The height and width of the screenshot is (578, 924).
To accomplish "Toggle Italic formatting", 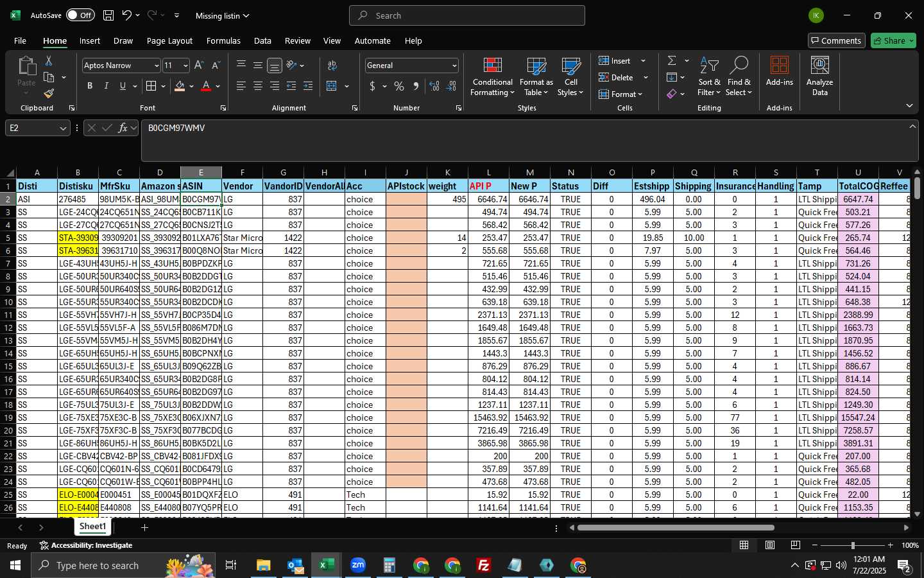I will [107, 86].
